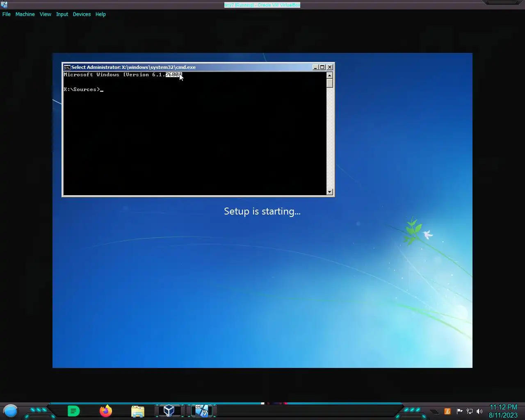
Task: Open File Explorer from the taskbar
Action: click(x=138, y=411)
